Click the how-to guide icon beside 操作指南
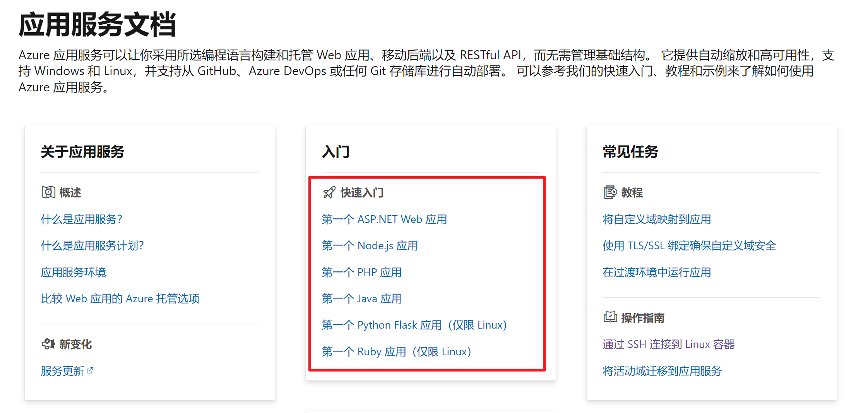Screen dimensions: 868x413 610,317
